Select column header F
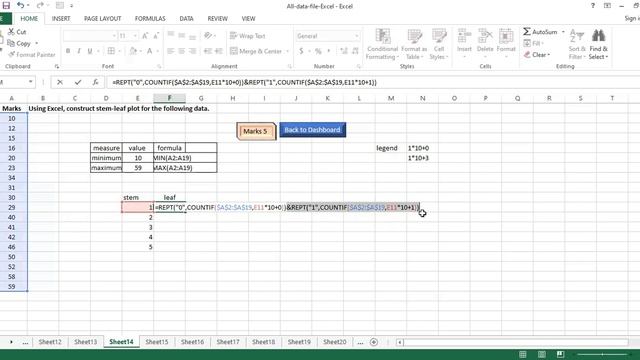The height and width of the screenshot is (360, 640). click(x=169, y=98)
